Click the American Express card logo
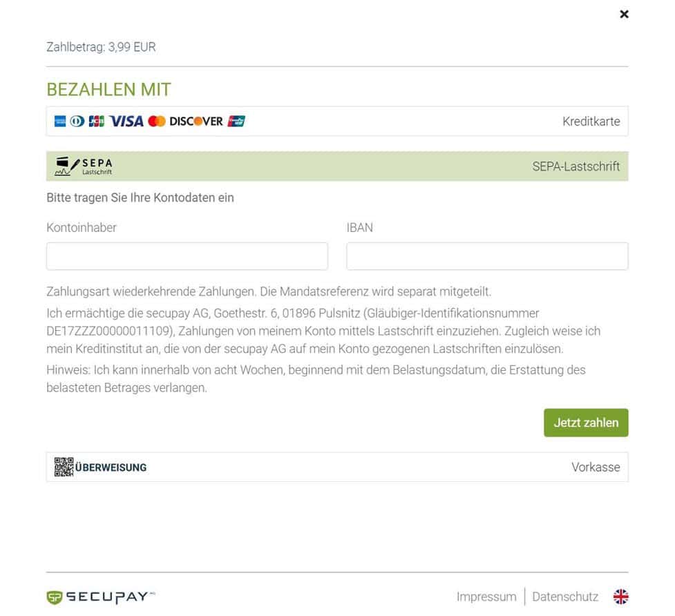Screen dimensions: 675x616 [x=60, y=122]
